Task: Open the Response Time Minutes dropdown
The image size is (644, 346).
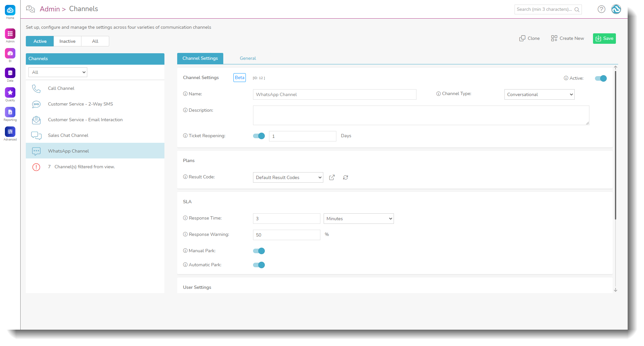Action: 359,219
